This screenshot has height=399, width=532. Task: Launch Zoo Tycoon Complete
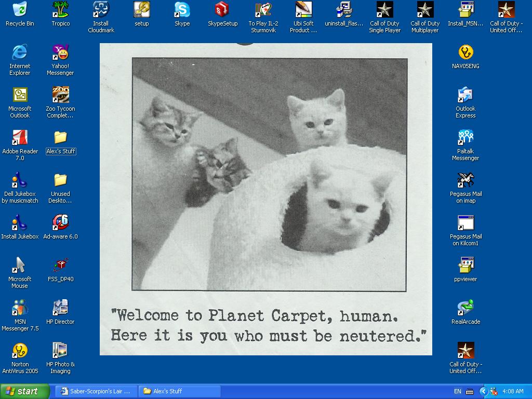tap(60, 95)
